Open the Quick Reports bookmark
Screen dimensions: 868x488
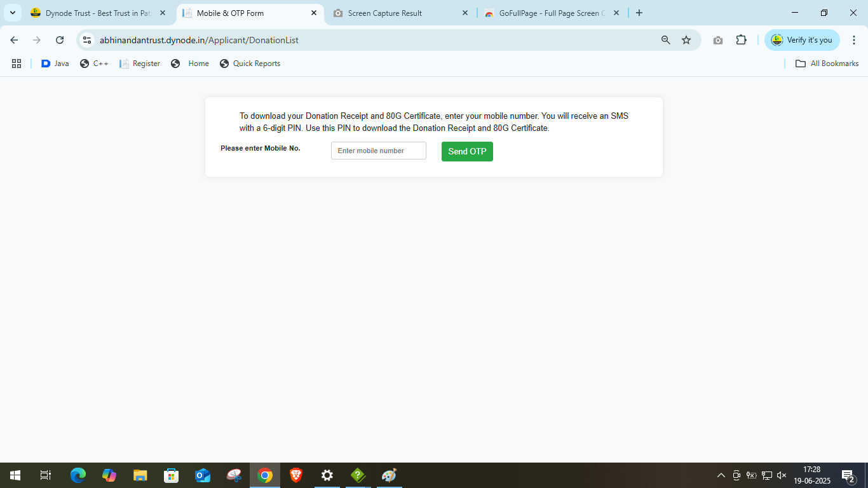[250, 64]
